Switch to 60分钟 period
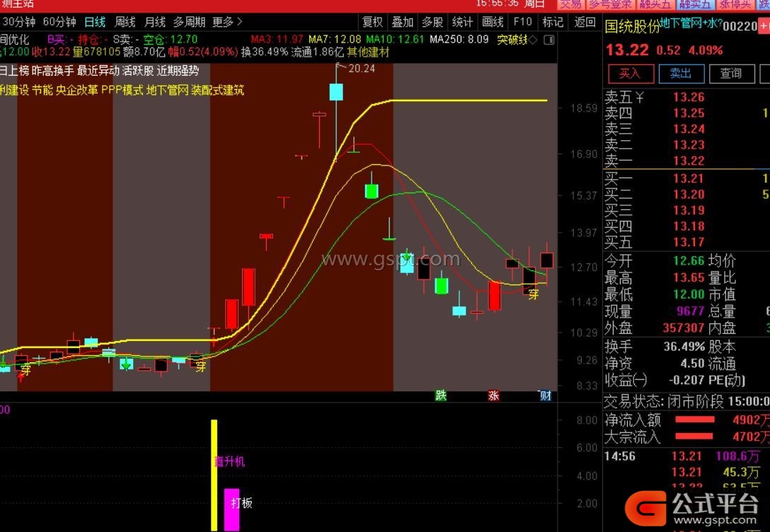The width and height of the screenshot is (770, 532). 59,22
